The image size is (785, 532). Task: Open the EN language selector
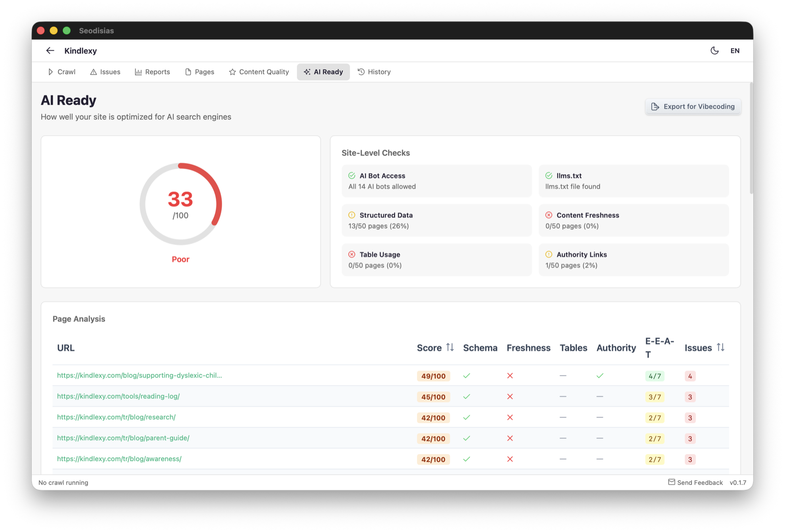[734, 51]
